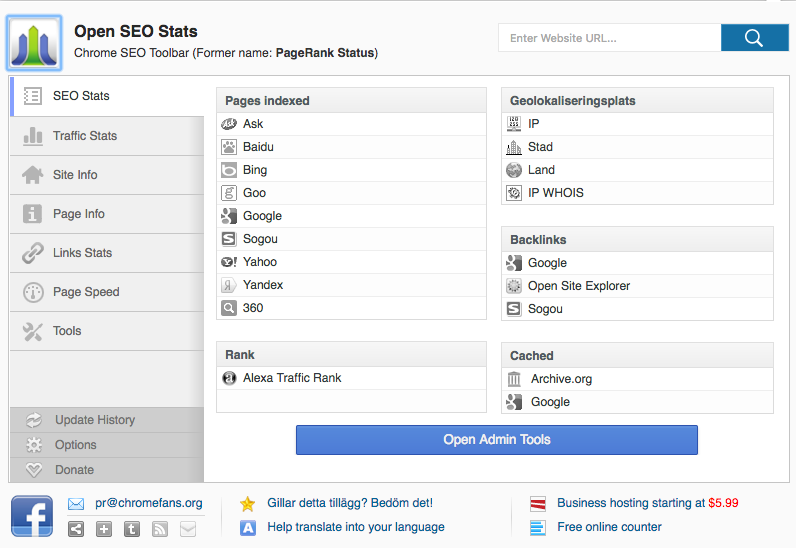Click the magnifier search button
The image size is (796, 548).
pos(754,38)
